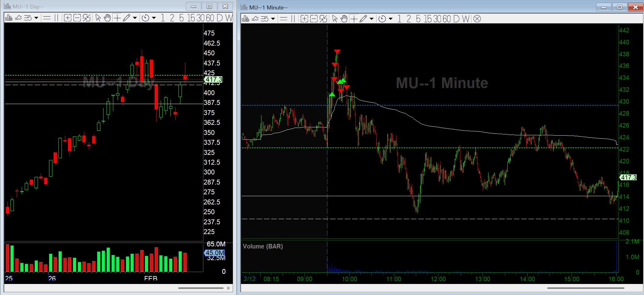The image size is (644, 295).
Task: Click the 417.3 price tag on Day price axis
Action: (x=213, y=80)
